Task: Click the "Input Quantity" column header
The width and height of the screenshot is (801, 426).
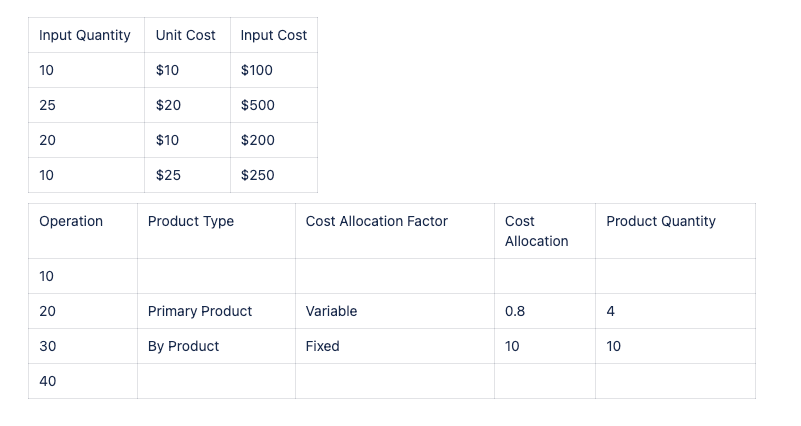Action: 85,35
